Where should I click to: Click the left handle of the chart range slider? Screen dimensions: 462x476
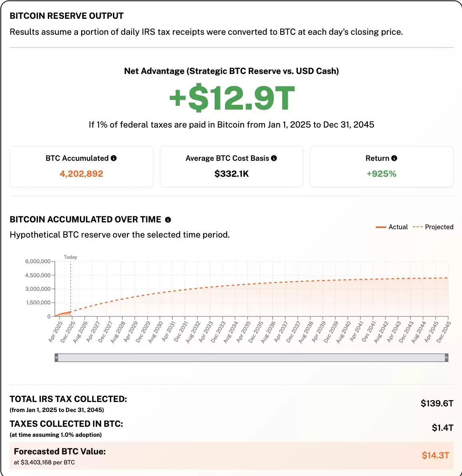pos(56,358)
